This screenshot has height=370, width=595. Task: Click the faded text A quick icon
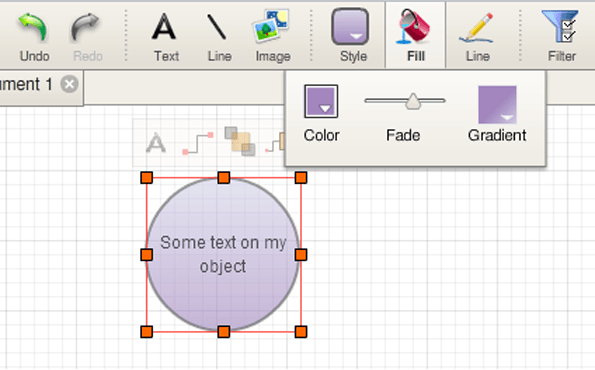click(x=156, y=143)
